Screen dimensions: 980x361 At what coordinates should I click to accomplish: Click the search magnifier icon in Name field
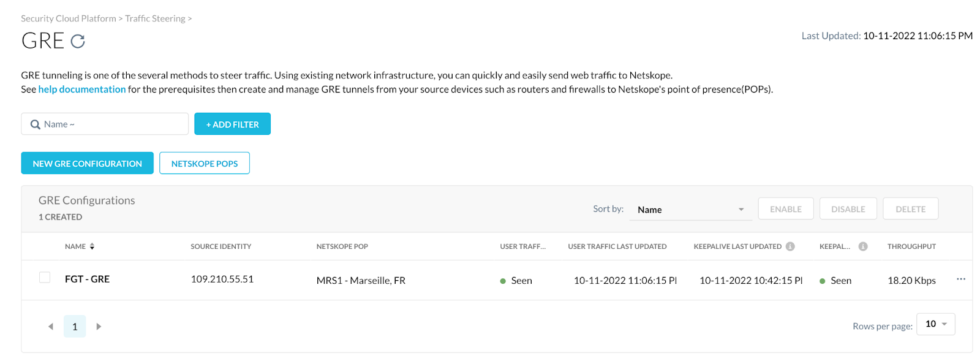tap(35, 124)
